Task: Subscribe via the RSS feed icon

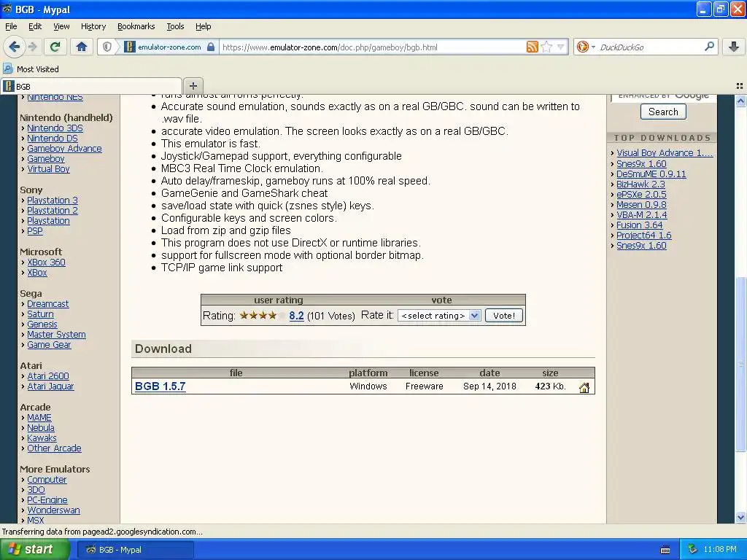Action: click(x=532, y=47)
